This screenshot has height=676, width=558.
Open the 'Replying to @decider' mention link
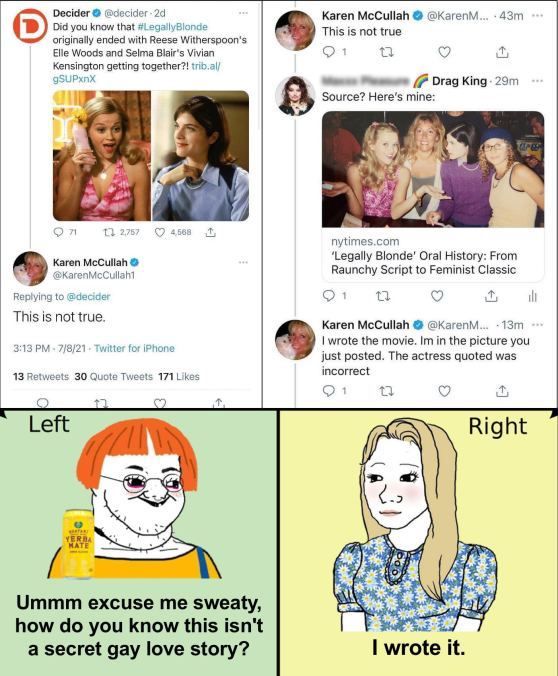pos(88,297)
